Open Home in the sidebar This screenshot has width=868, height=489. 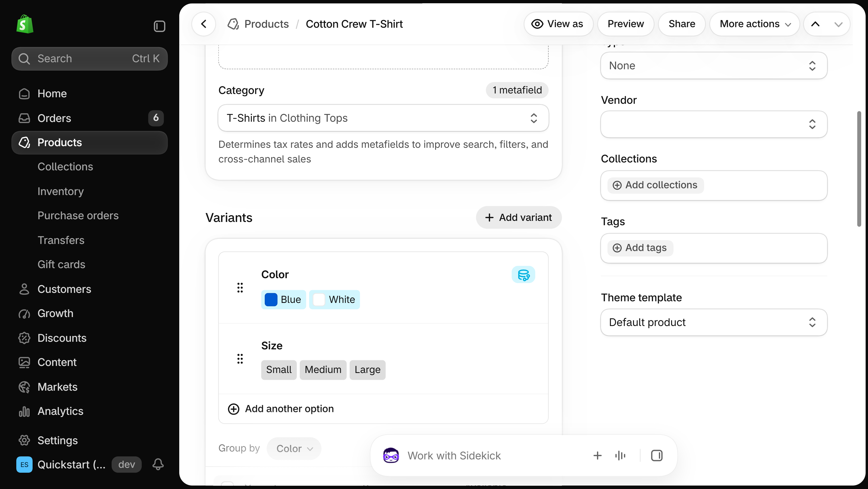pos(89,93)
